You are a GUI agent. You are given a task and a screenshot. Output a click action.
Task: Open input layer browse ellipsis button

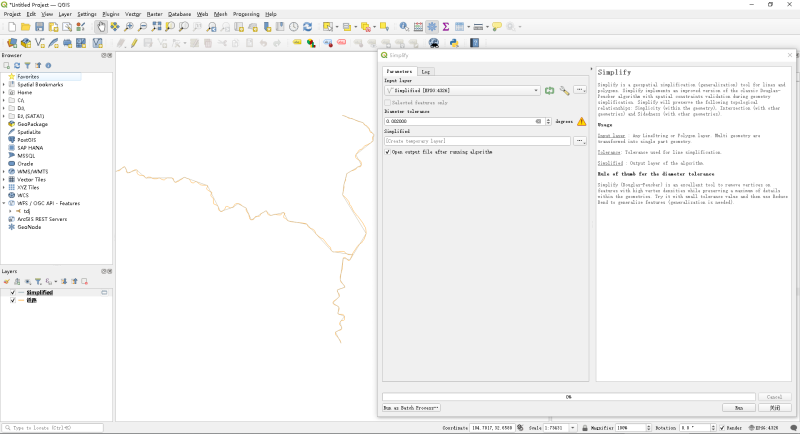coord(580,90)
